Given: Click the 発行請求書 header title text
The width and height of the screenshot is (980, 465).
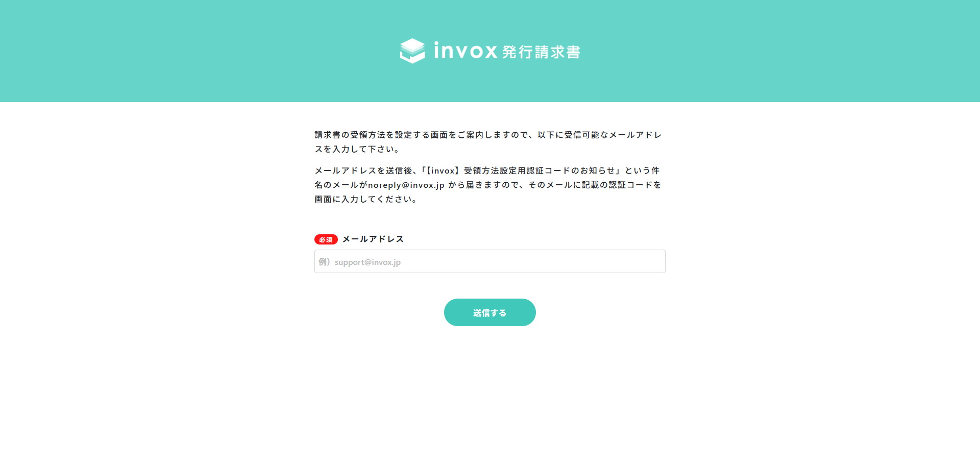Looking at the screenshot, I should coord(542,52).
